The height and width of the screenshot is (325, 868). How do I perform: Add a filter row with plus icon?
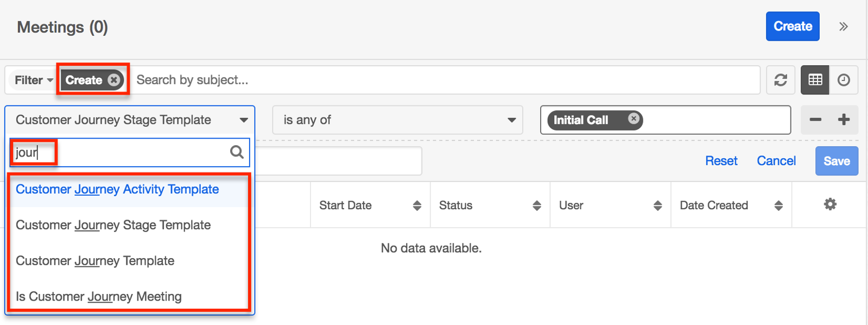tap(844, 120)
